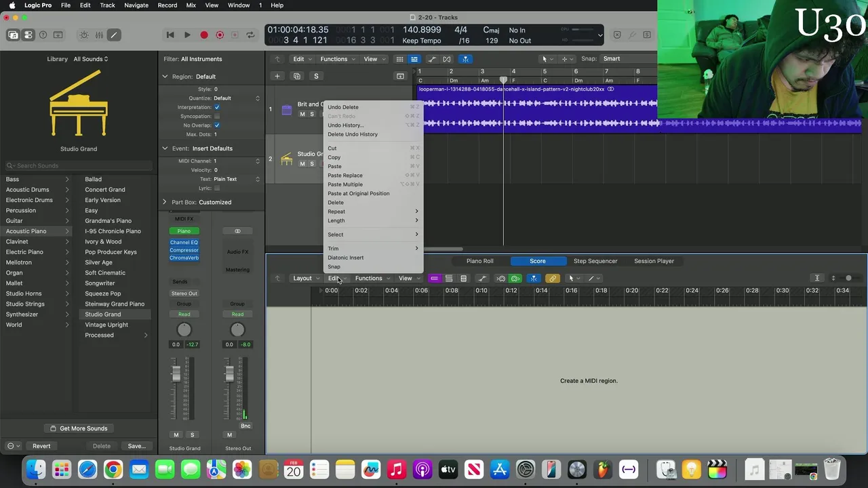The image size is (868, 488).
Task: Solo the Studio Grand track in header
Action: 312,163
